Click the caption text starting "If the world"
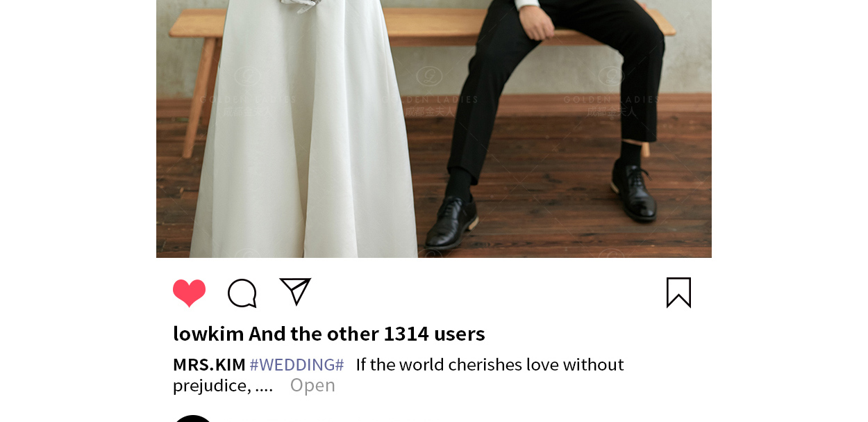This screenshot has height=422, width=868. pyautogui.click(x=490, y=364)
